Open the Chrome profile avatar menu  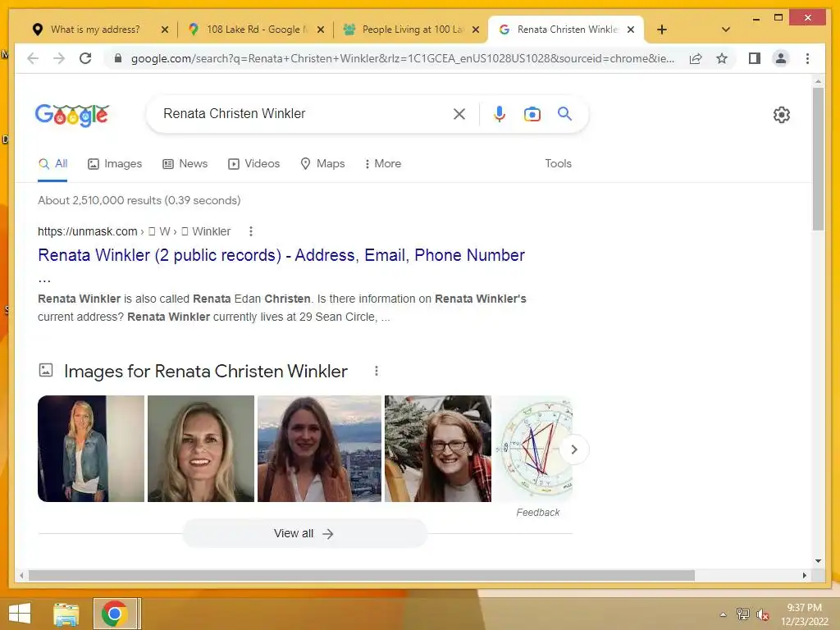coord(781,58)
